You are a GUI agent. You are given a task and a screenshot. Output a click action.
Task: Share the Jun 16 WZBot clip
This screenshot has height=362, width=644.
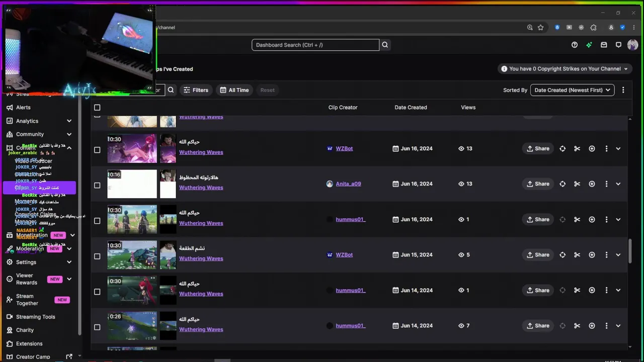pyautogui.click(x=538, y=149)
